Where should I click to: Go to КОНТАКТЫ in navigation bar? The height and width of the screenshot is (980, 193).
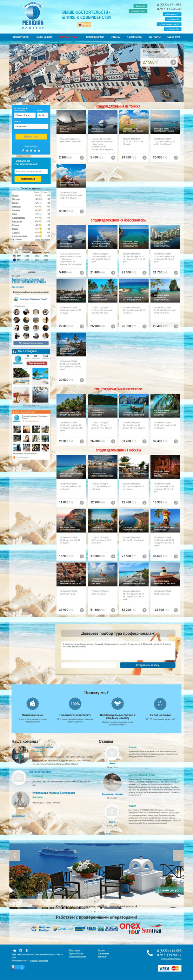coord(154,37)
